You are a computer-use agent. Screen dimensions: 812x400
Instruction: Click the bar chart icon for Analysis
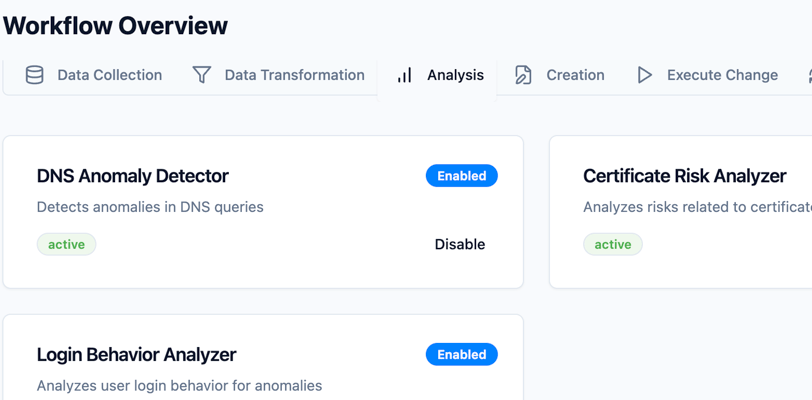[x=404, y=75]
